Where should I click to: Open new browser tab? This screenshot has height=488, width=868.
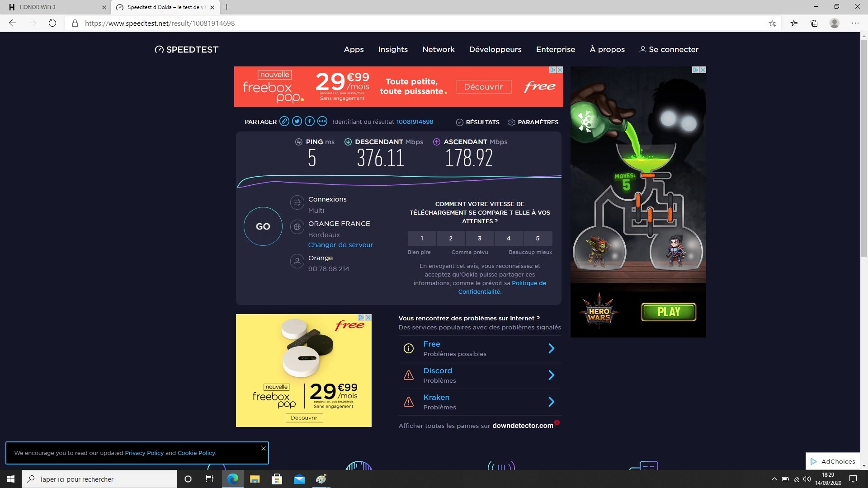pos(227,7)
